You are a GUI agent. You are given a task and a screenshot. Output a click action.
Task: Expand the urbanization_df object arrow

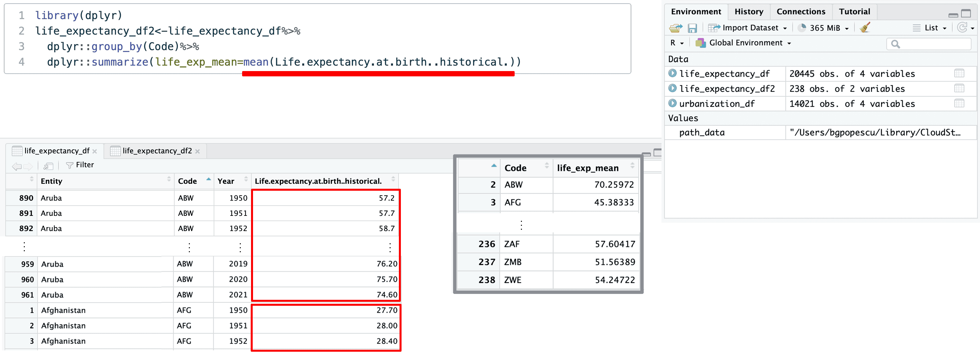(672, 103)
